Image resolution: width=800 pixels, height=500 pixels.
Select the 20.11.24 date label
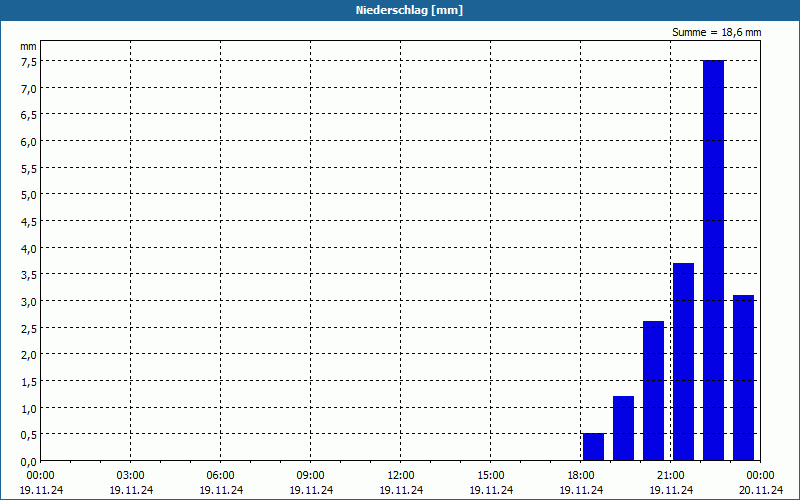tap(761, 490)
